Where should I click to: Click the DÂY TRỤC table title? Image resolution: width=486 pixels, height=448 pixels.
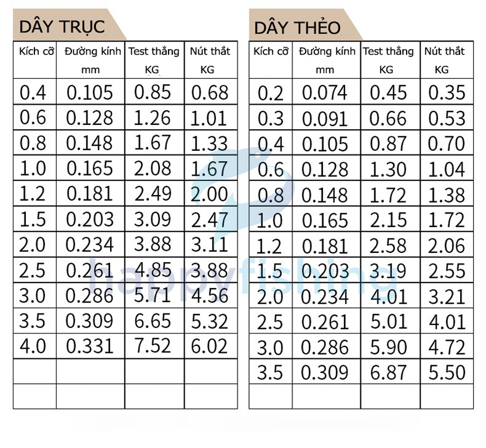[62, 26]
